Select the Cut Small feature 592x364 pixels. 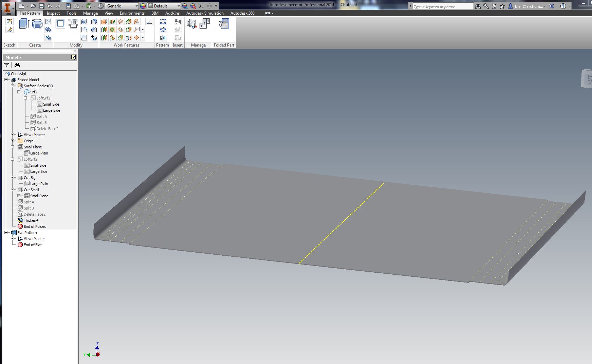click(x=31, y=190)
